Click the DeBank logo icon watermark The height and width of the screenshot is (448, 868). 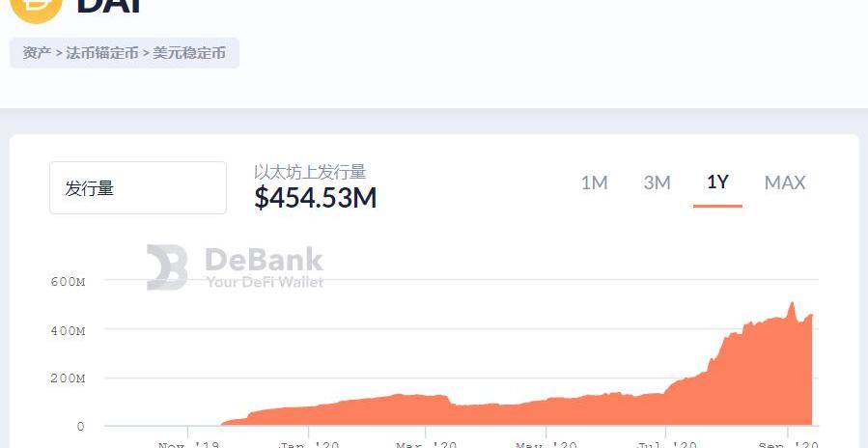coord(166,267)
